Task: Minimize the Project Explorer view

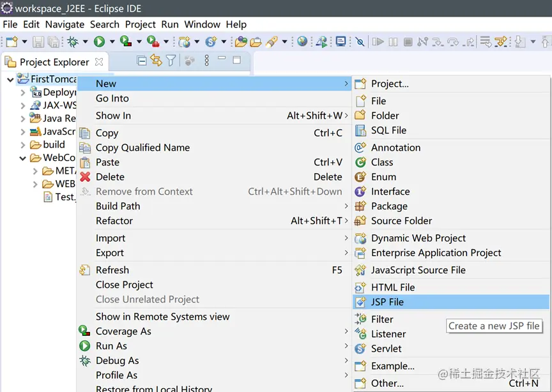Action: tap(222, 57)
